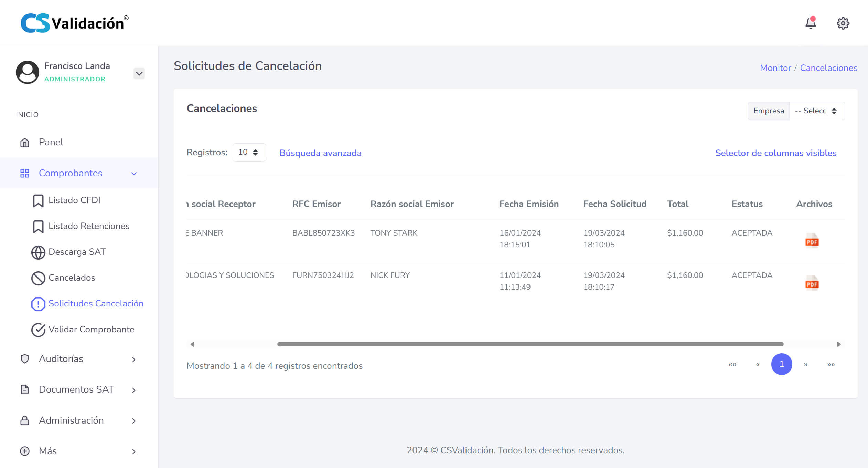Open the Empresa selection dropdown

click(x=816, y=111)
